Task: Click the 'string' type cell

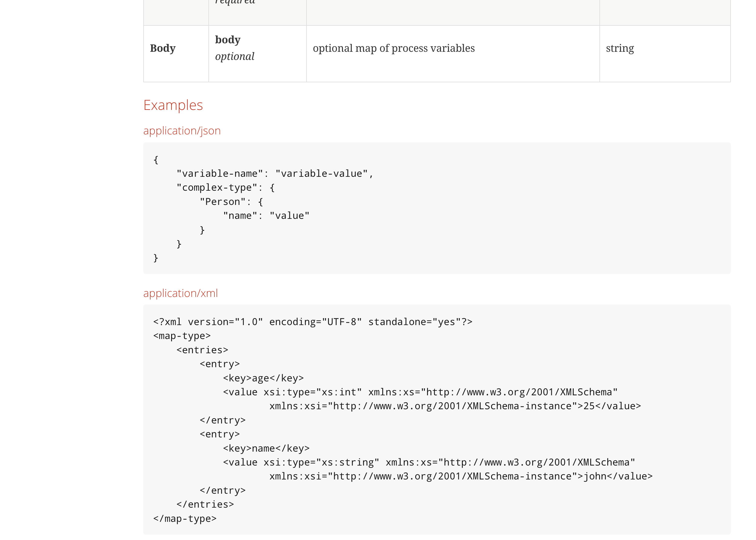Action: coord(620,48)
